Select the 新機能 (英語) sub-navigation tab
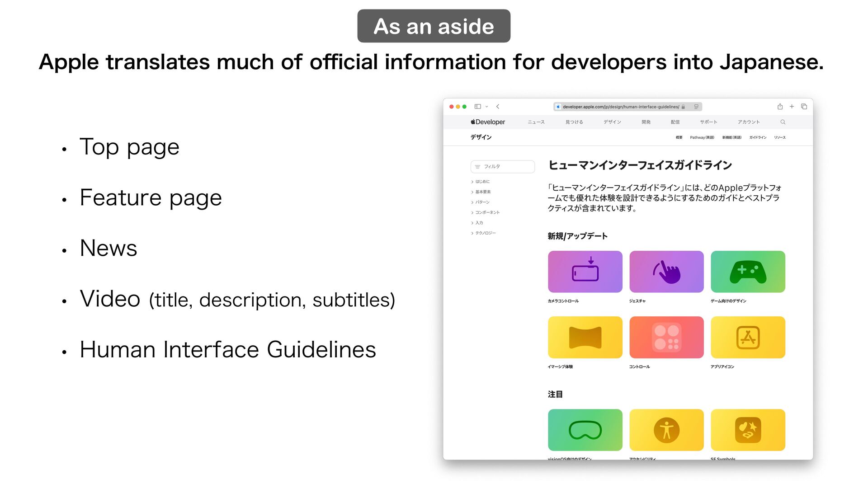The height and width of the screenshot is (488, 868). coord(731,137)
